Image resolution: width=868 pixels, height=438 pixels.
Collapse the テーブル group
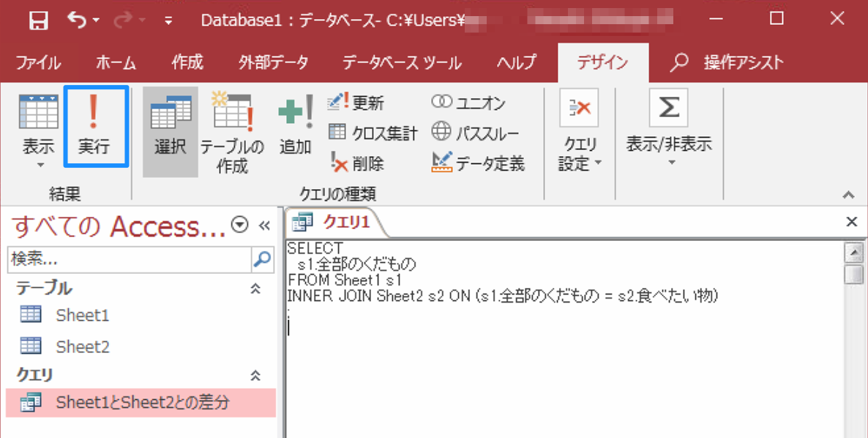(255, 289)
